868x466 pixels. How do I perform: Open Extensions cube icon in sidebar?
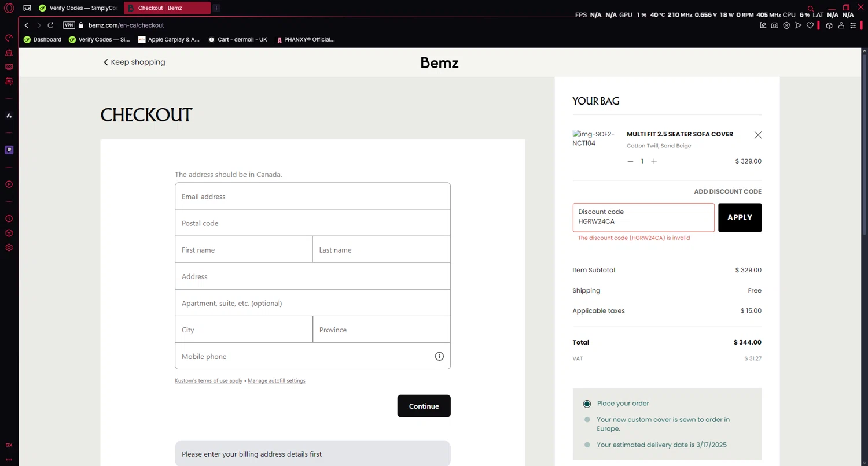tap(9, 233)
